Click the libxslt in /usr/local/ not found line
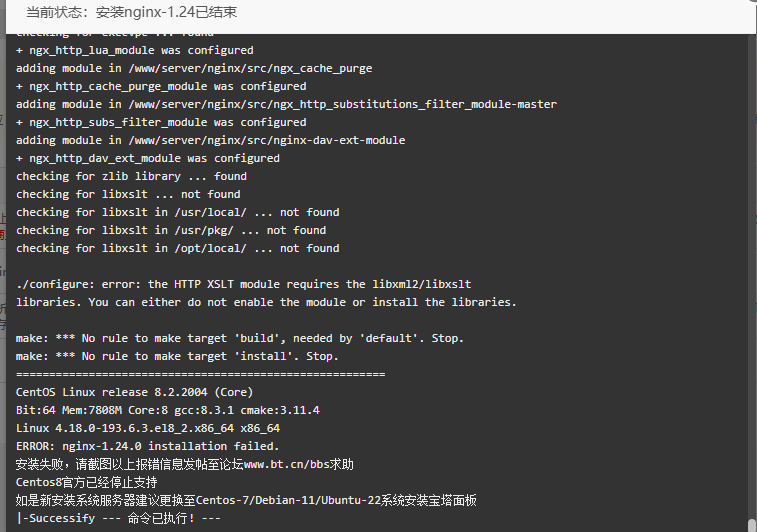The image size is (757, 532). 177,212
